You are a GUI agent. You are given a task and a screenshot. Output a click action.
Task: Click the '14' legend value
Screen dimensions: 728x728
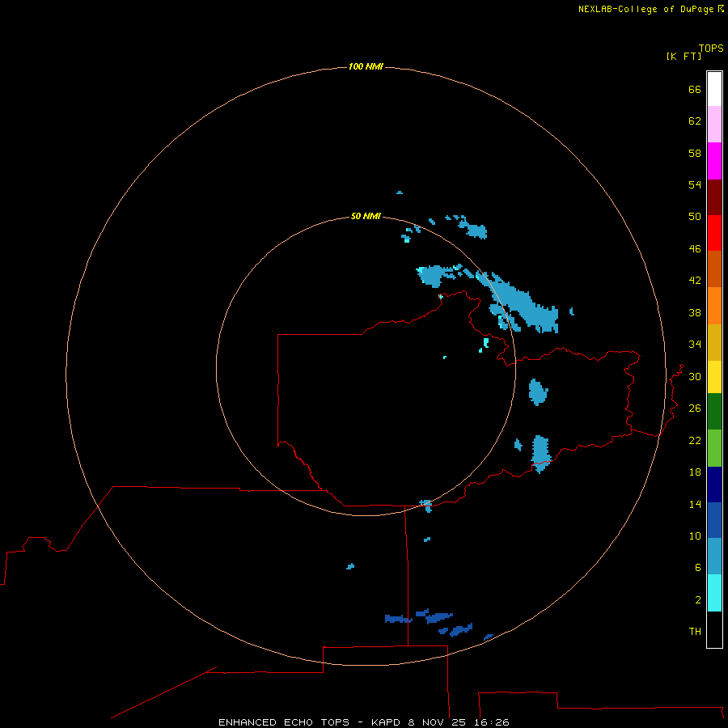[x=695, y=504]
